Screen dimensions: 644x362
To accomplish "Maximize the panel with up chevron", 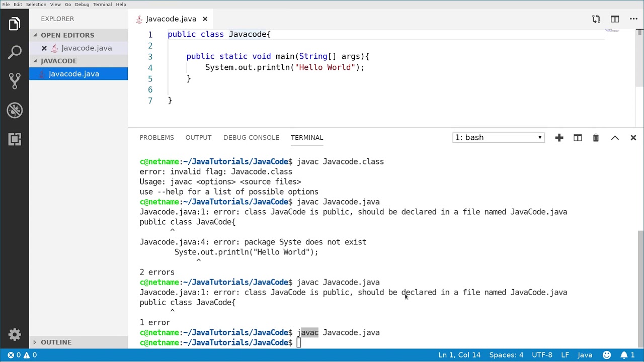I will coord(615,138).
